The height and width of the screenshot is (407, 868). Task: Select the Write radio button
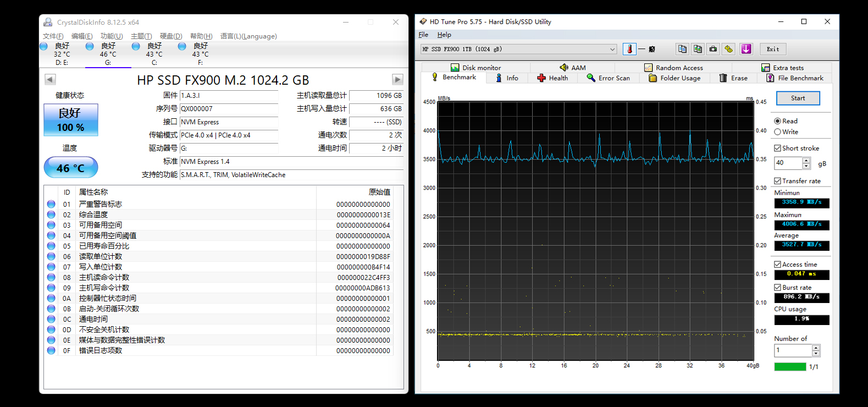[777, 132]
